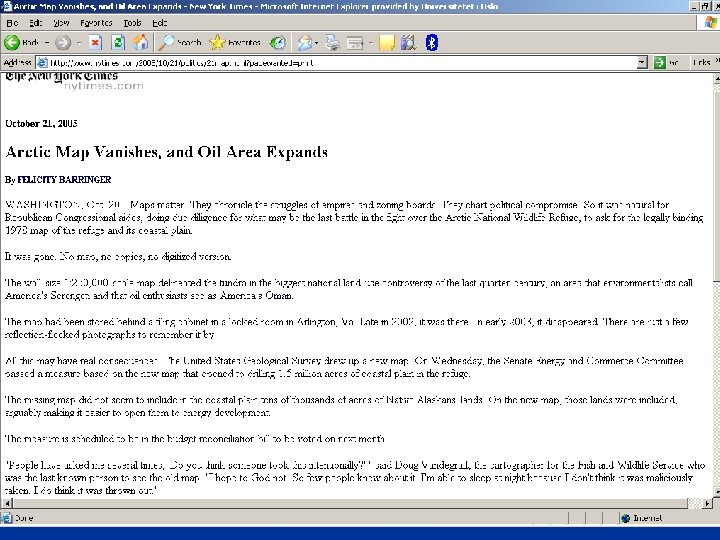Image resolution: width=720 pixels, height=540 pixels.
Task: Click the 'Done' status bar text
Action: (x=24, y=518)
